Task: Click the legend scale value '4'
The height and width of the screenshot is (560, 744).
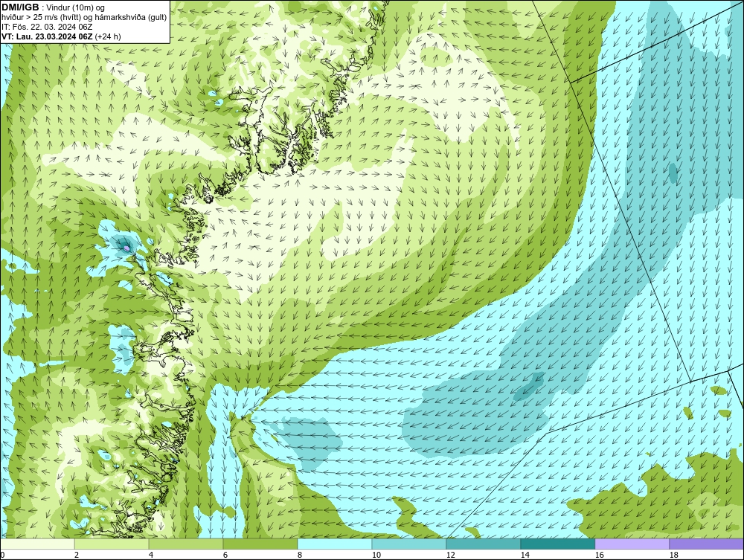Action: point(151,555)
